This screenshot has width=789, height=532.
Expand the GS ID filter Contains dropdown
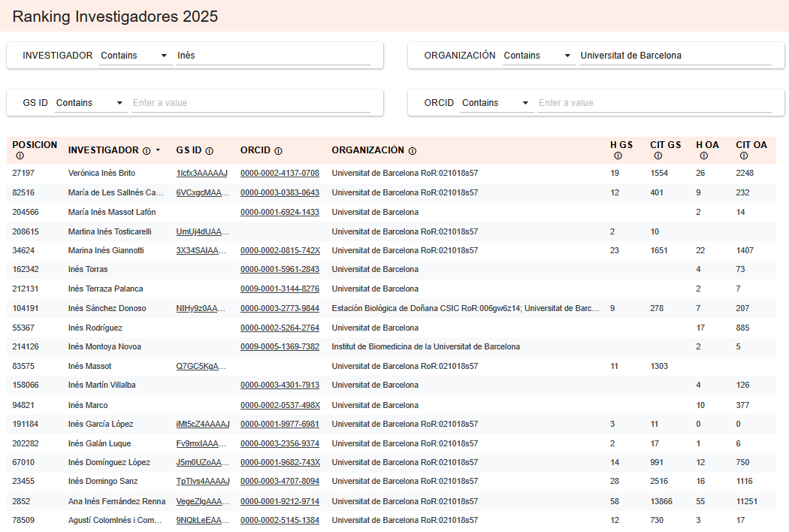point(90,103)
